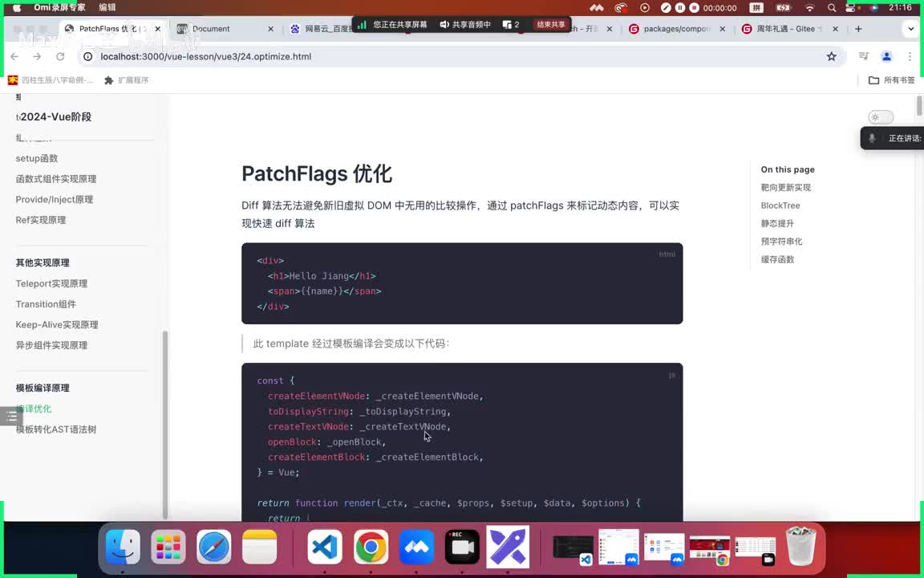
Task: Open the setup函数 sidebar item
Action: click(37, 158)
